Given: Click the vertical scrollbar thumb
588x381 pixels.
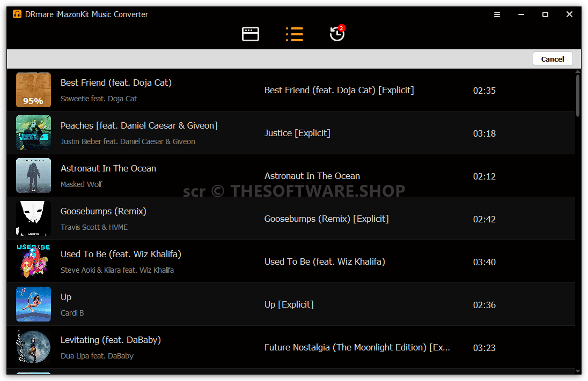Looking at the screenshot, I should [578, 96].
